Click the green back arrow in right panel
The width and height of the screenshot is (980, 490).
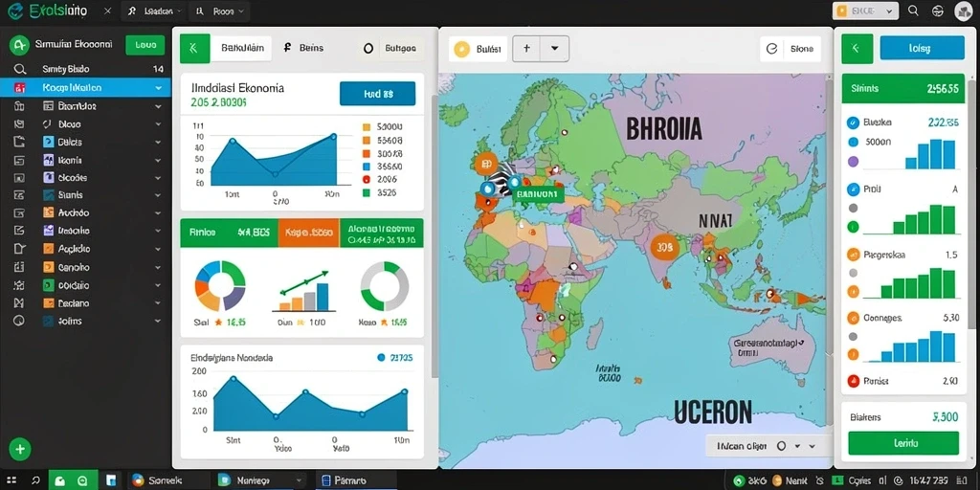[x=857, y=48]
